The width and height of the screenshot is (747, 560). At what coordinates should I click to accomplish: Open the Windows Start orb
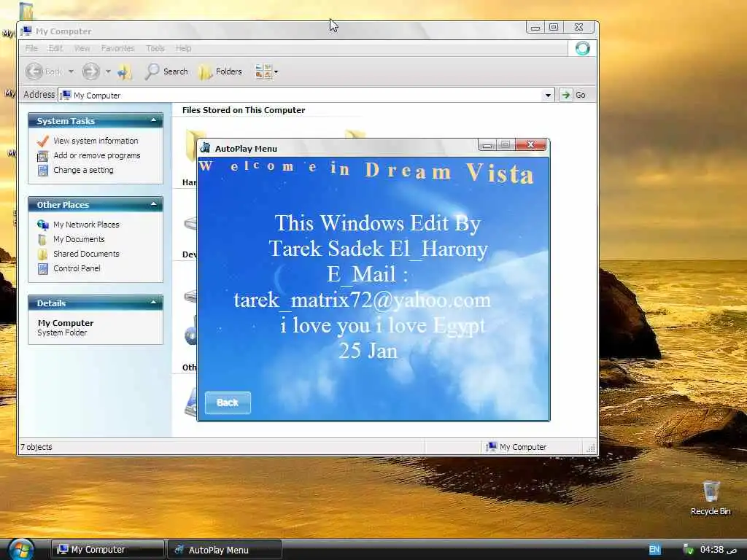(x=21, y=549)
